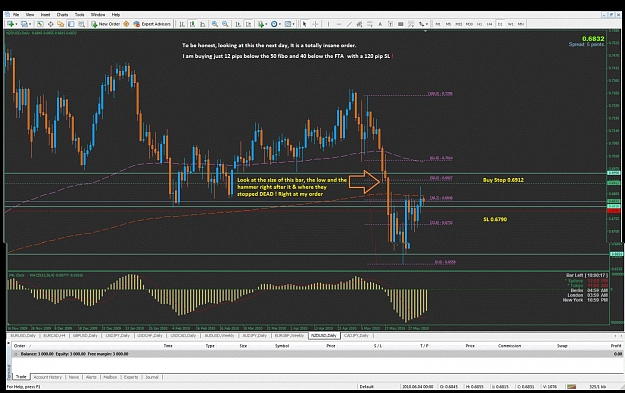Viewport: 625px width, 393px height.
Task: Switch to the AUDUSD,Weekly chart tab
Action: pos(219,336)
